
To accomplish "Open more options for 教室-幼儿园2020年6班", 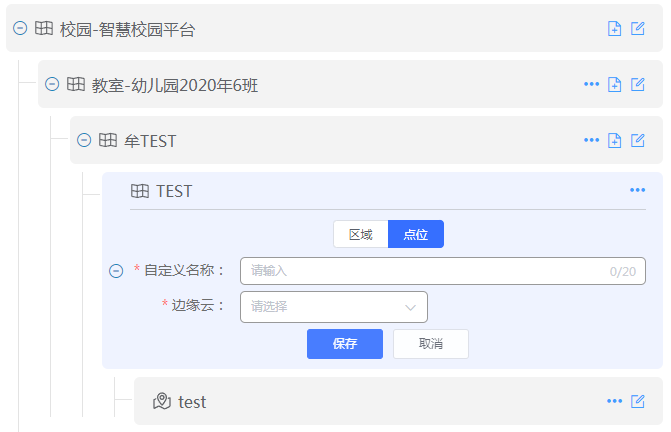I will tap(591, 84).
